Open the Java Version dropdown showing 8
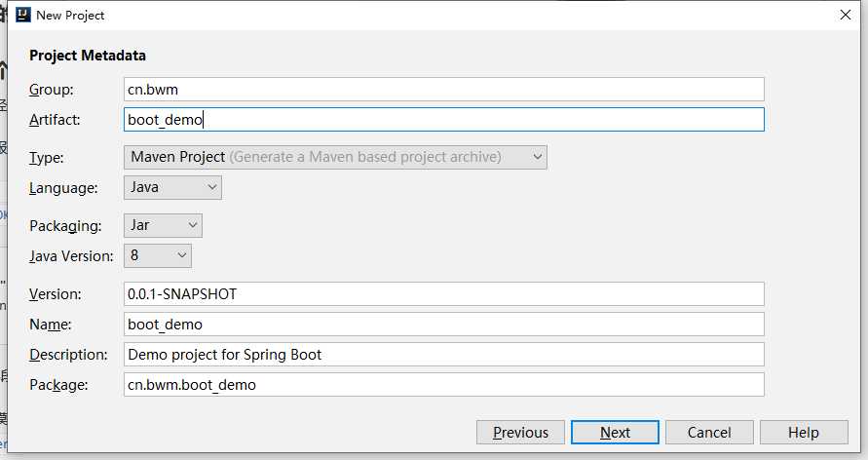 158,255
